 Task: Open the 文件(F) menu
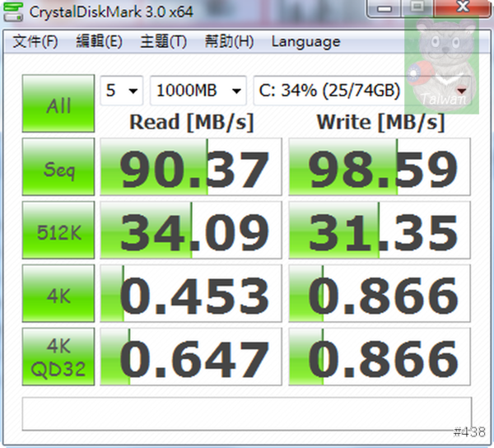click(x=35, y=41)
